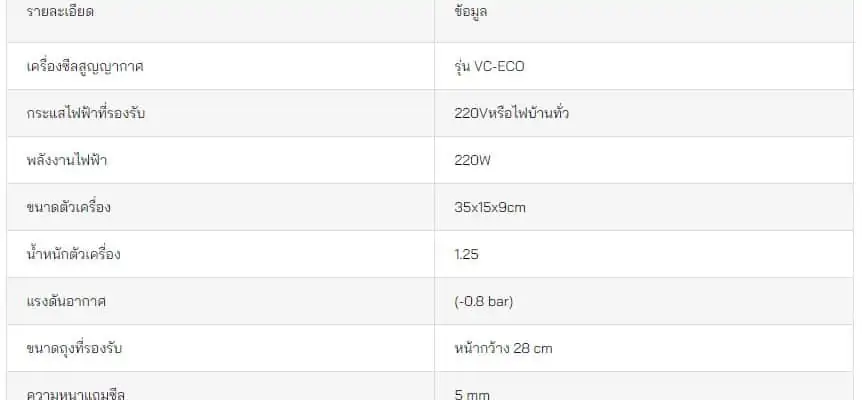Select the แรงดันอากาศ label
The width and height of the screenshot is (862, 400).
point(66,301)
